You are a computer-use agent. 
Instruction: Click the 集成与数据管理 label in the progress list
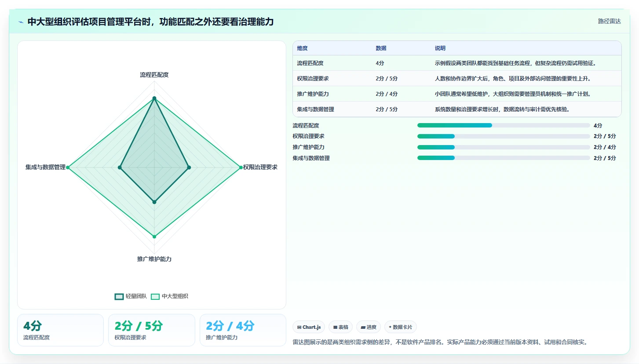[x=311, y=158]
